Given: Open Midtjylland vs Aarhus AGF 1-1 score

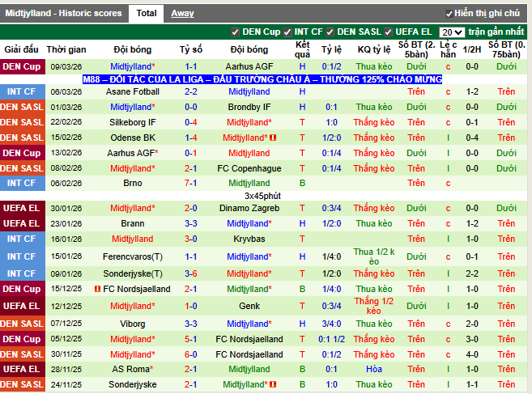Looking at the screenshot, I should tap(190, 66).
